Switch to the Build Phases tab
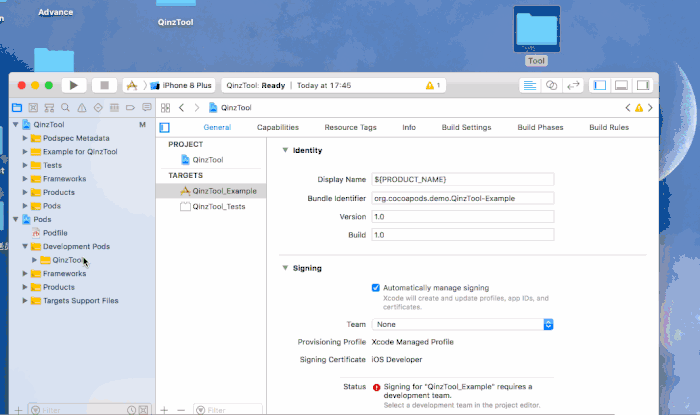Screen dimensions: 700x415 [540, 127]
